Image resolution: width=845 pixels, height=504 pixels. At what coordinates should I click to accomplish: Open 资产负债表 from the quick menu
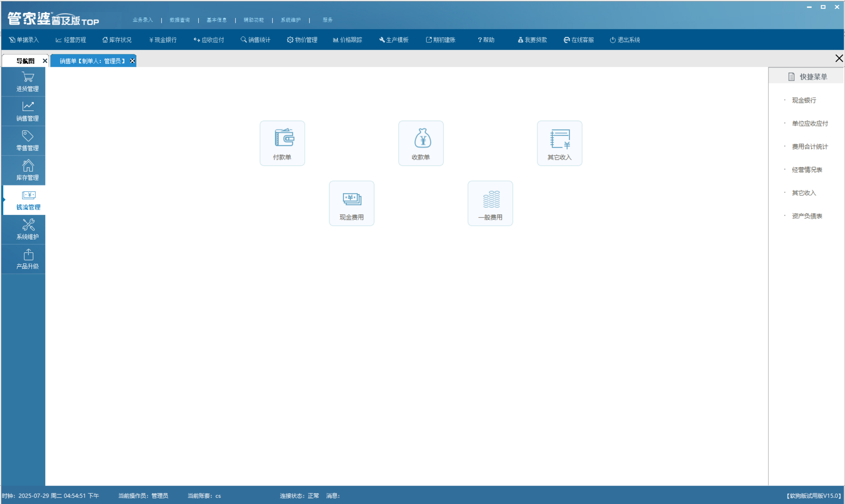(x=807, y=216)
